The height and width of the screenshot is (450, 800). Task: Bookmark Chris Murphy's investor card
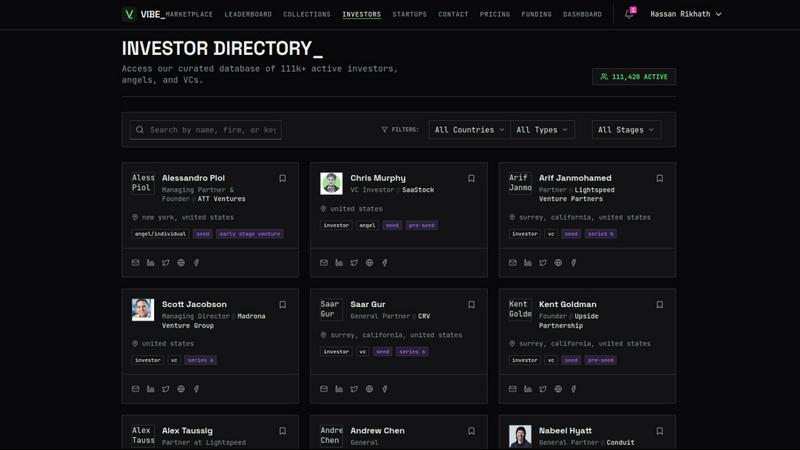pyautogui.click(x=471, y=179)
